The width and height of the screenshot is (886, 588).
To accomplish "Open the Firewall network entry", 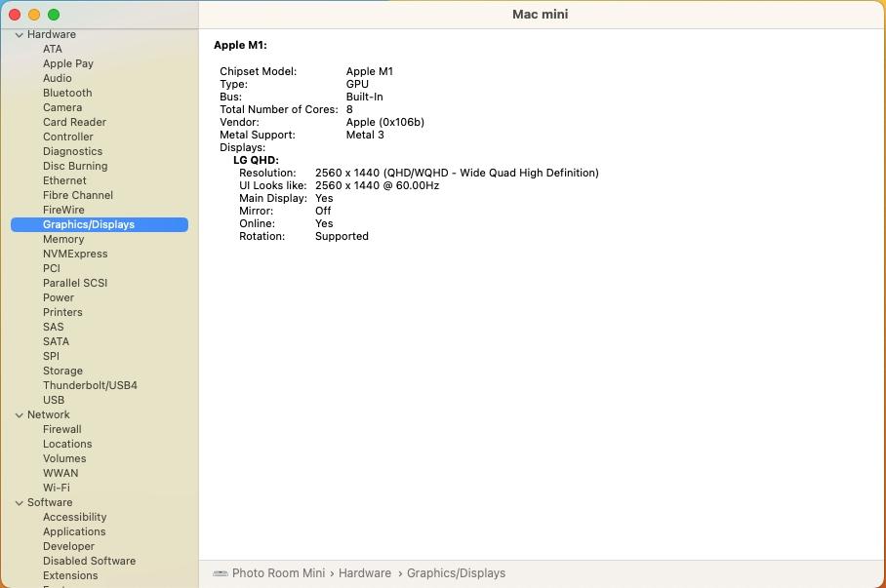I will pyautogui.click(x=61, y=429).
